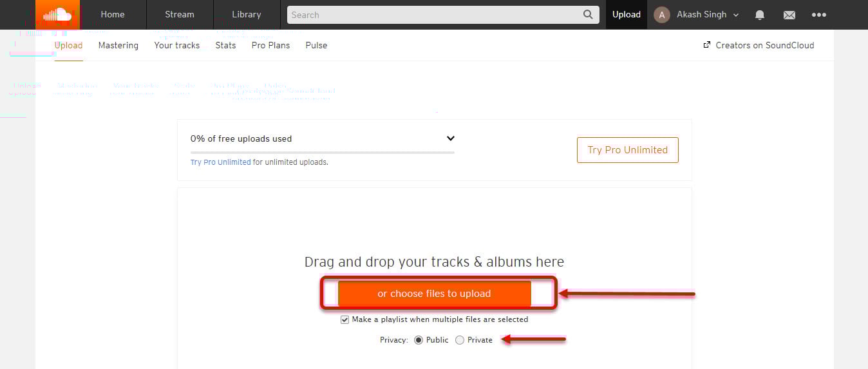
Task: Select the Private privacy option
Action: pyautogui.click(x=459, y=340)
